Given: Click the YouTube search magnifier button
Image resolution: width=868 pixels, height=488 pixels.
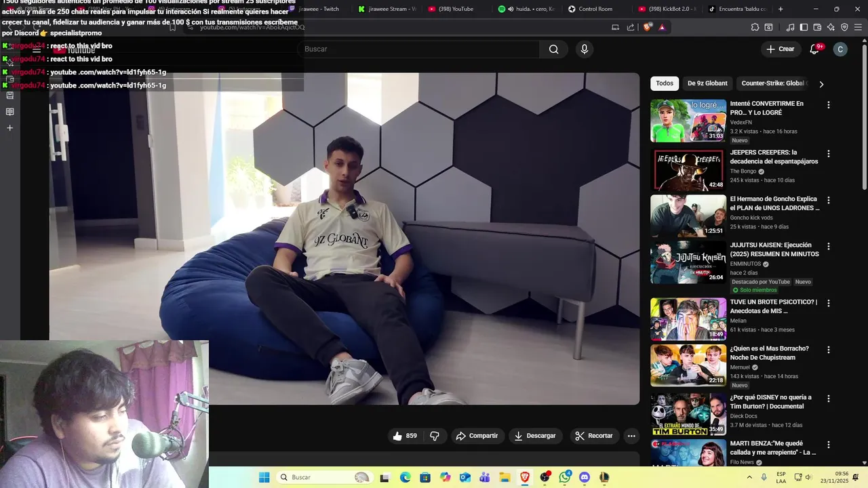Looking at the screenshot, I should [554, 49].
